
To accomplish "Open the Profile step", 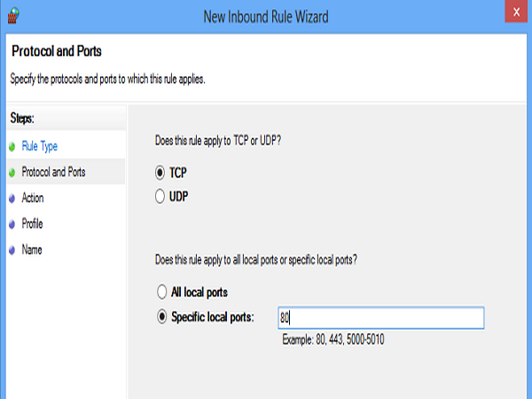I will (33, 224).
